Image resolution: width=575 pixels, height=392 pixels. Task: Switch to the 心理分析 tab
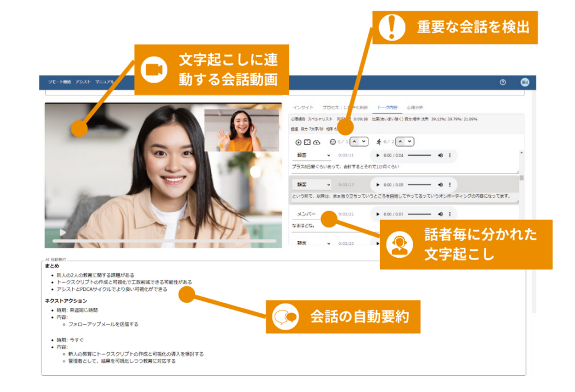(415, 107)
